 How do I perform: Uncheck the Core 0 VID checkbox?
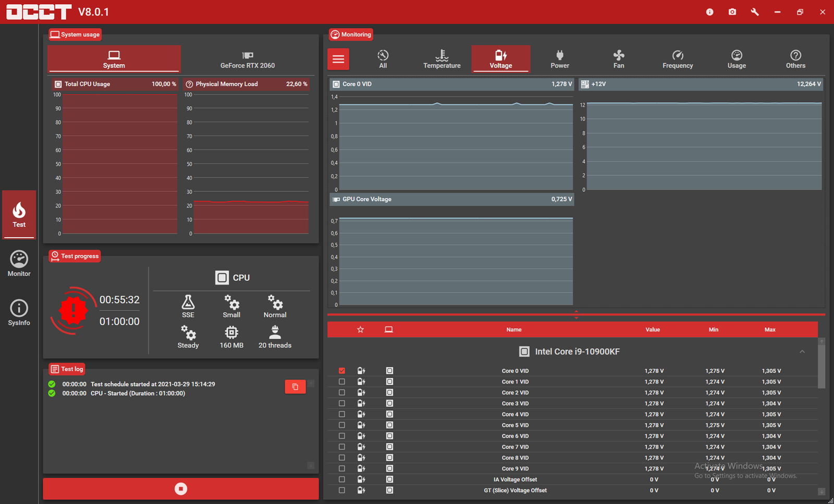tap(342, 371)
